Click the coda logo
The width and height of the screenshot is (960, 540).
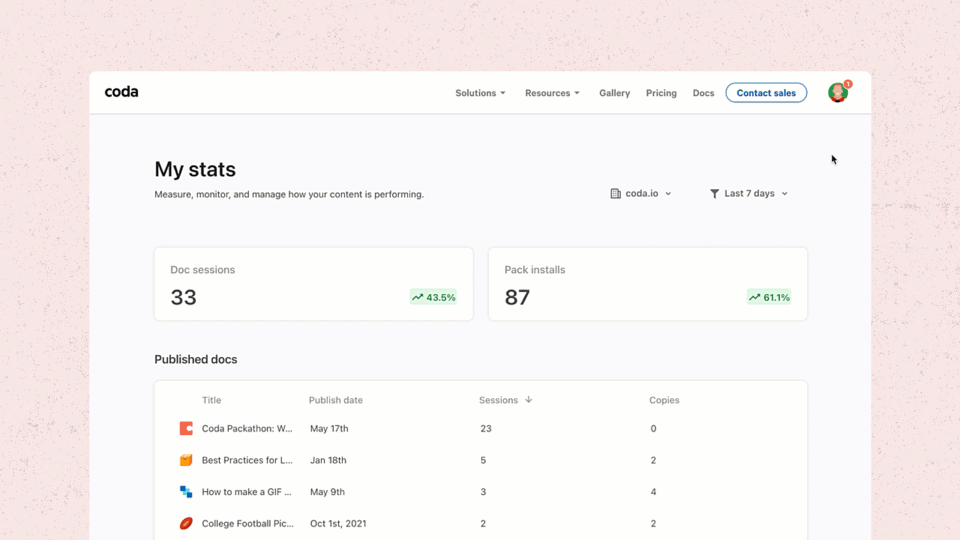click(x=121, y=92)
